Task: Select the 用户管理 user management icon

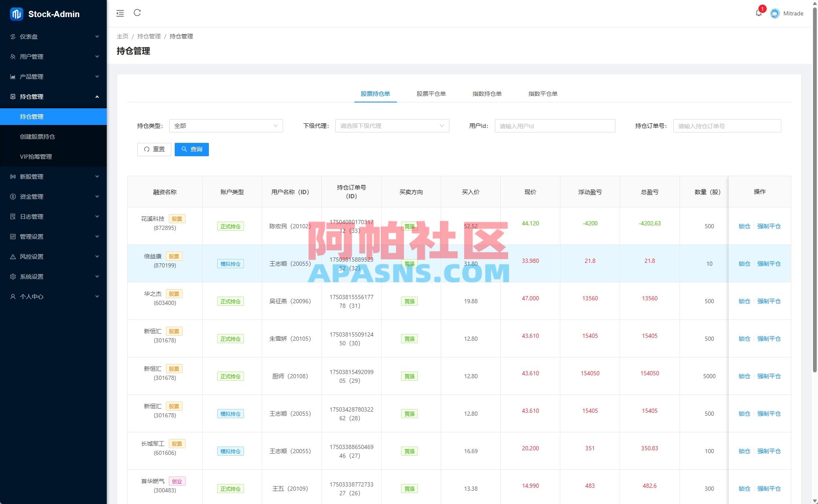Action: 13,56
